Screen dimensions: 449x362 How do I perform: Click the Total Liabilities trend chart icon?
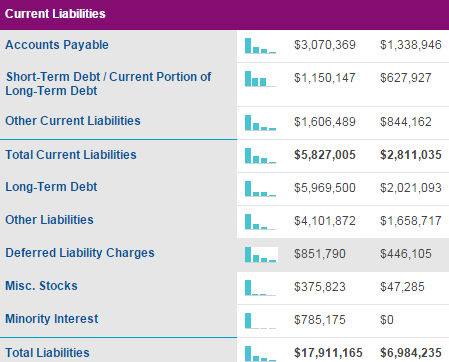coord(260,353)
